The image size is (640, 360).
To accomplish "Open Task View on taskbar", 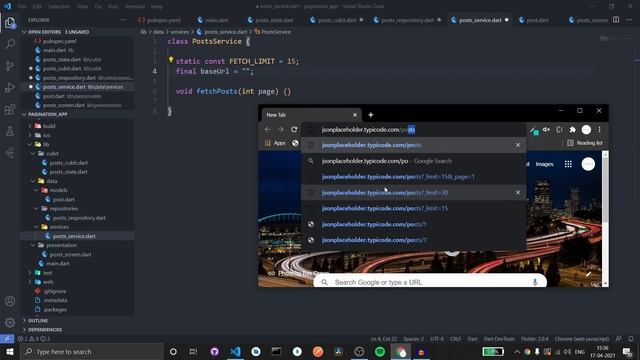I will pos(193,351).
